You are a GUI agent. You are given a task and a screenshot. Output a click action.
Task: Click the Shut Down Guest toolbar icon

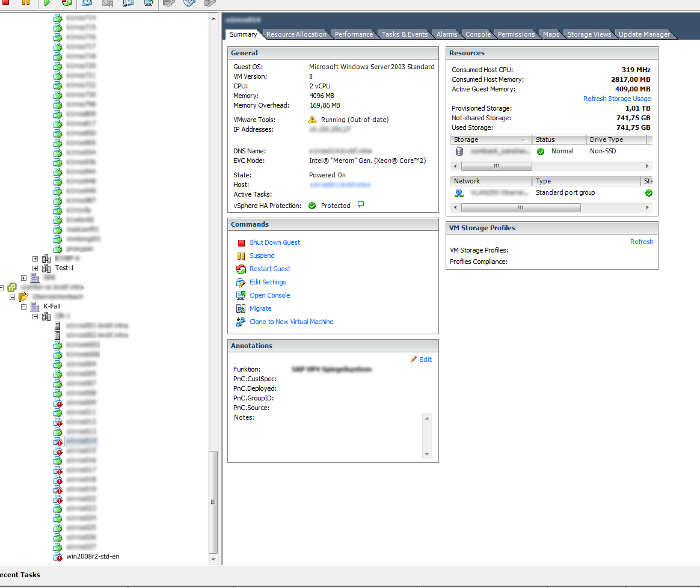point(6,4)
